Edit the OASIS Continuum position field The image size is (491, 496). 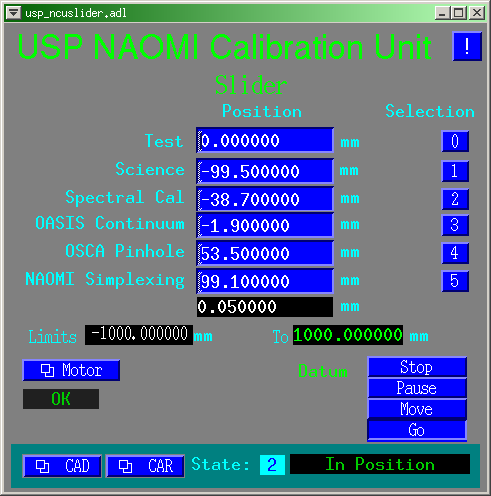265,225
